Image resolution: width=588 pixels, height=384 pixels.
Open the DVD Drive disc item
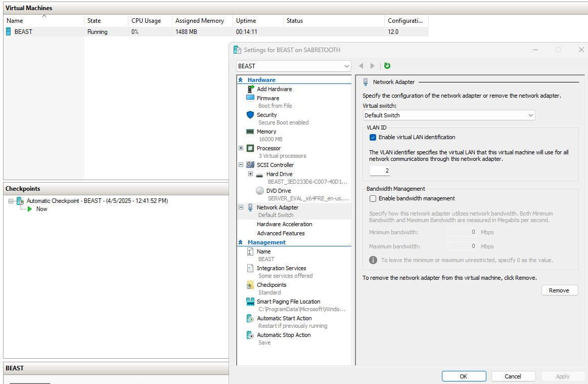pyautogui.click(x=260, y=191)
